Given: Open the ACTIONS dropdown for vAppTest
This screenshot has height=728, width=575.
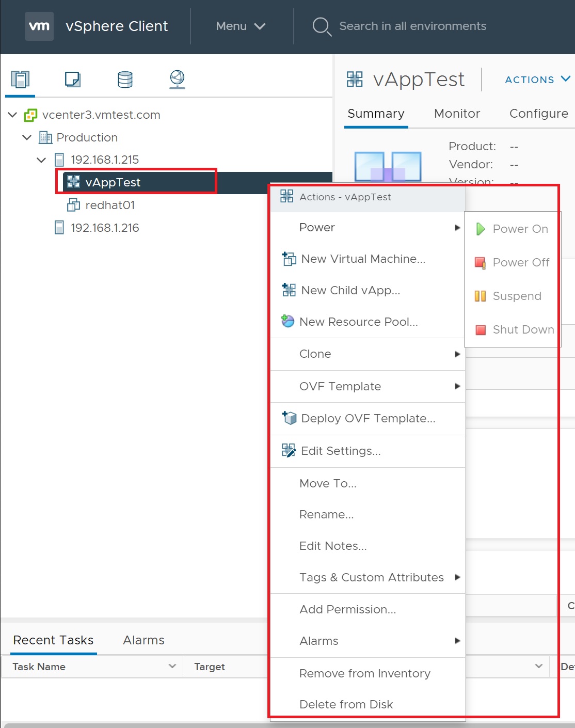Looking at the screenshot, I should point(537,80).
